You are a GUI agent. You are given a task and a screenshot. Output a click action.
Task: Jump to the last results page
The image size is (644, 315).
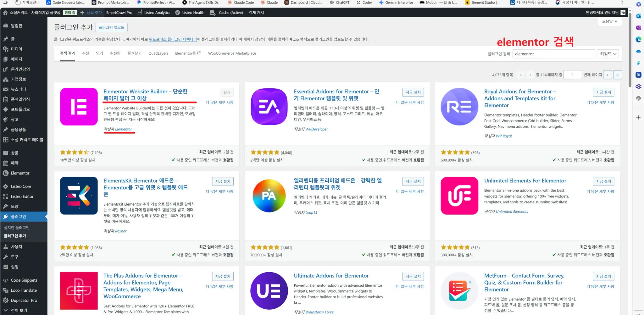coord(618,75)
